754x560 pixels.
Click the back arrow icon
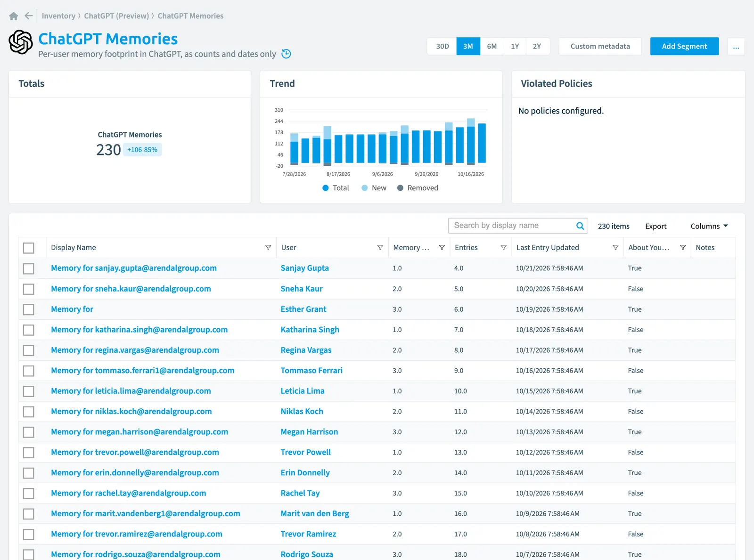click(29, 16)
